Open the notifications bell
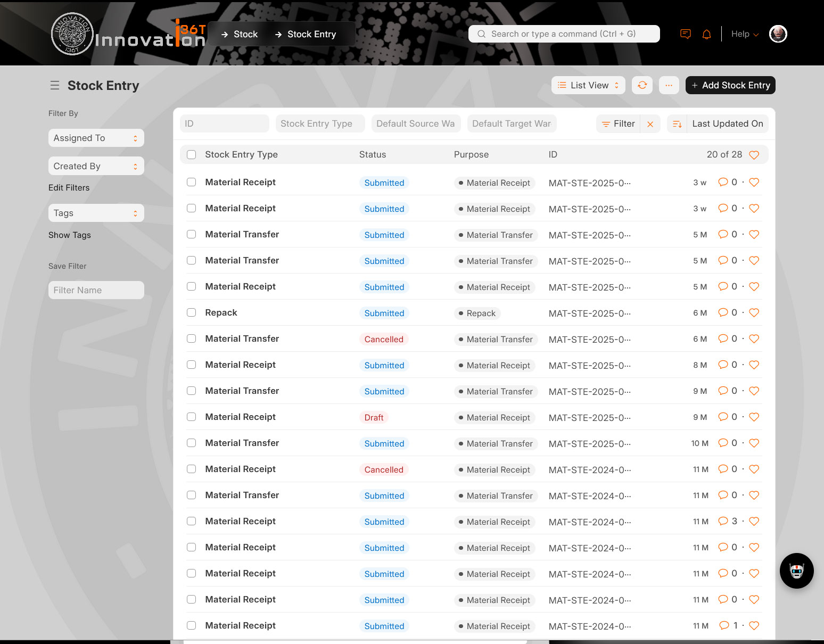This screenshot has width=824, height=644. 706,34
